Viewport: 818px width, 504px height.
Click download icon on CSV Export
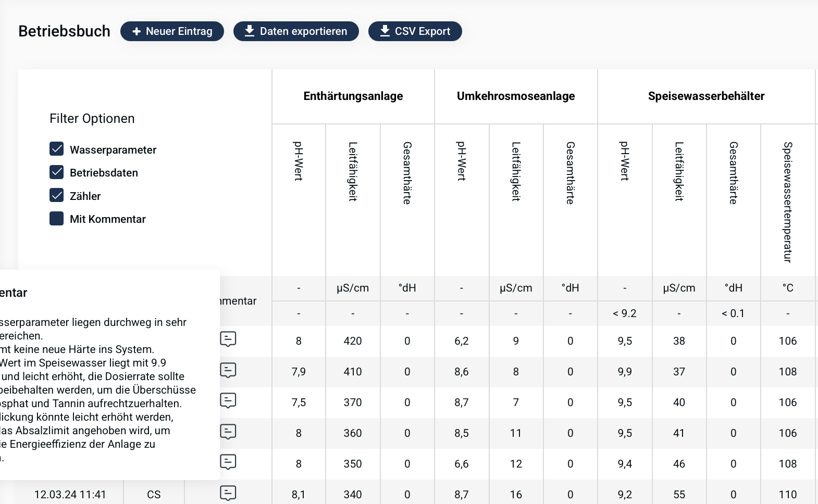[x=385, y=31]
